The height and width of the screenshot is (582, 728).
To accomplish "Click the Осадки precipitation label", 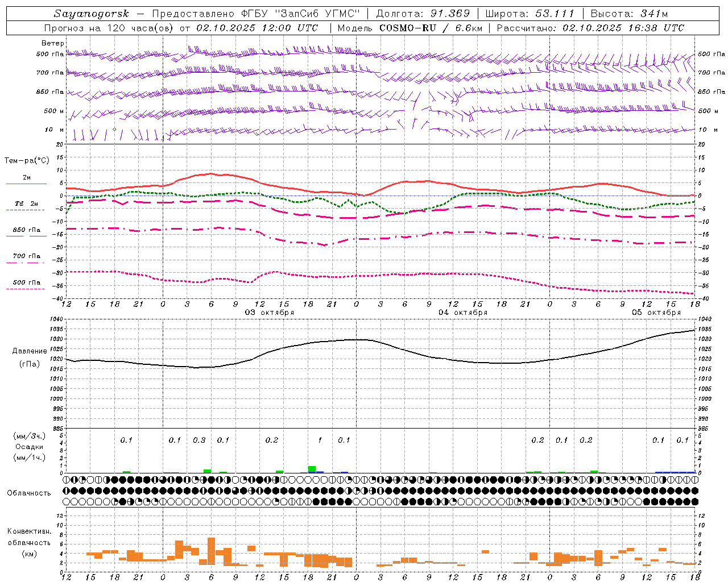I will [30, 447].
